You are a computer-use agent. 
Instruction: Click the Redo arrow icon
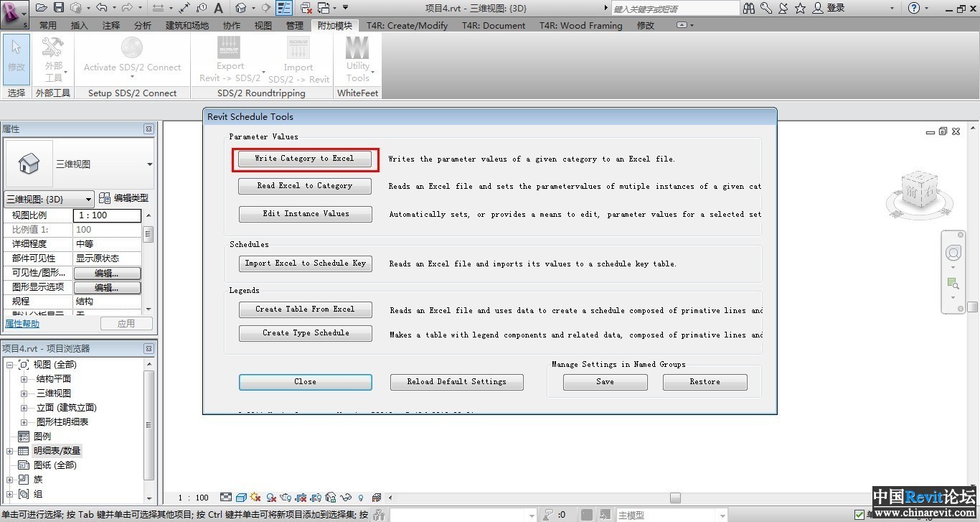point(127,8)
